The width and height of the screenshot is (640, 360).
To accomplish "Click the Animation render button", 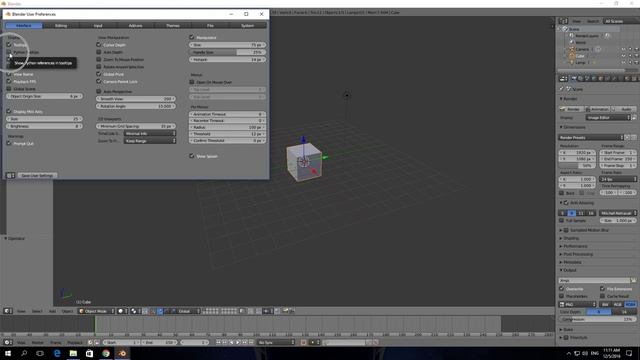I will coord(598,109).
